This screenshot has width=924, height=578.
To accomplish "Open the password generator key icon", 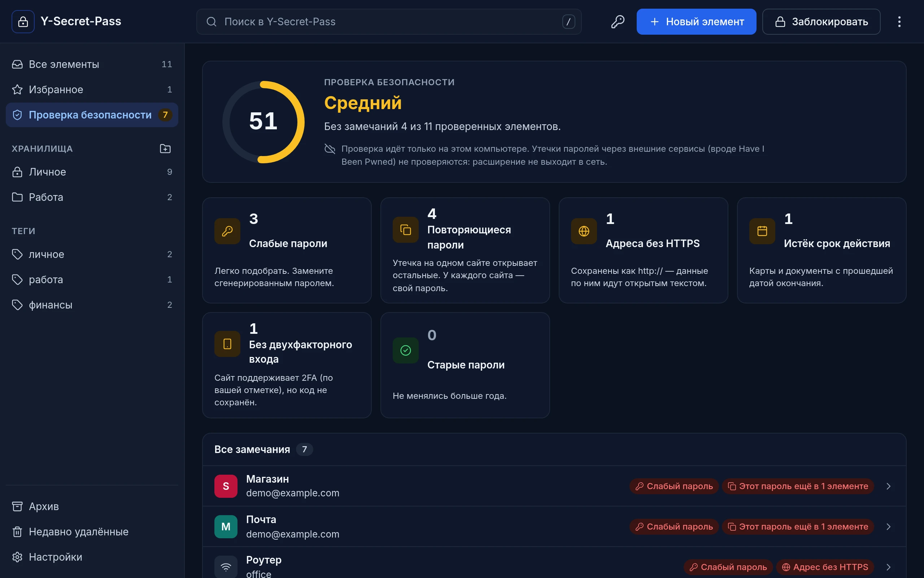I will (618, 22).
